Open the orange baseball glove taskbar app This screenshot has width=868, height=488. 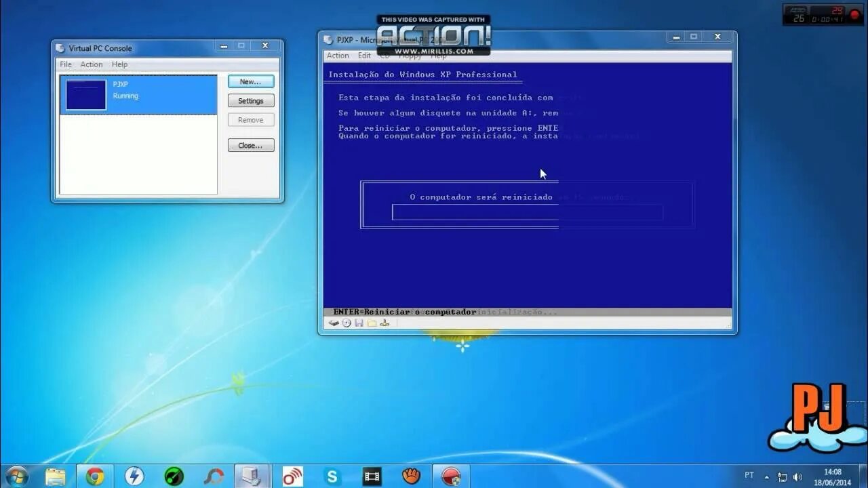[411, 476]
